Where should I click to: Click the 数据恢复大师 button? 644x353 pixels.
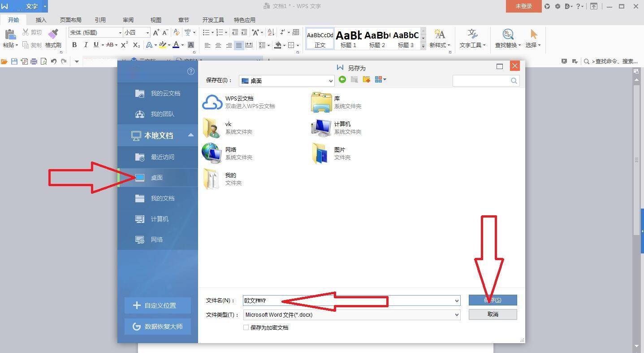click(158, 327)
